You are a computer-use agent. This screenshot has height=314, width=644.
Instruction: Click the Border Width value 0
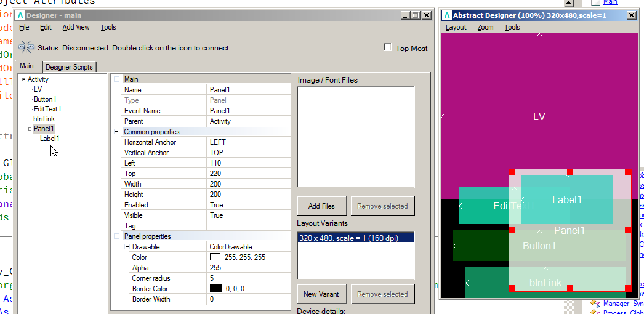248,299
